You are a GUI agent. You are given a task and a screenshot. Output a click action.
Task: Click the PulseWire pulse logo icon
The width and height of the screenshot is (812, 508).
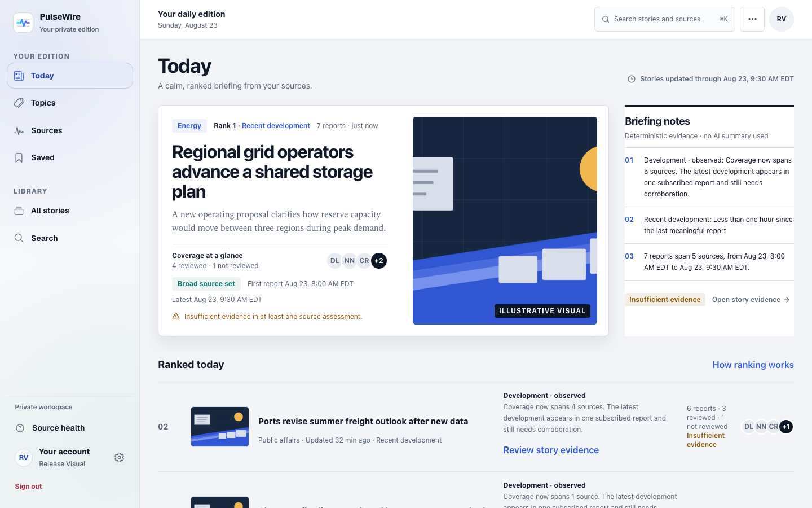(x=23, y=23)
